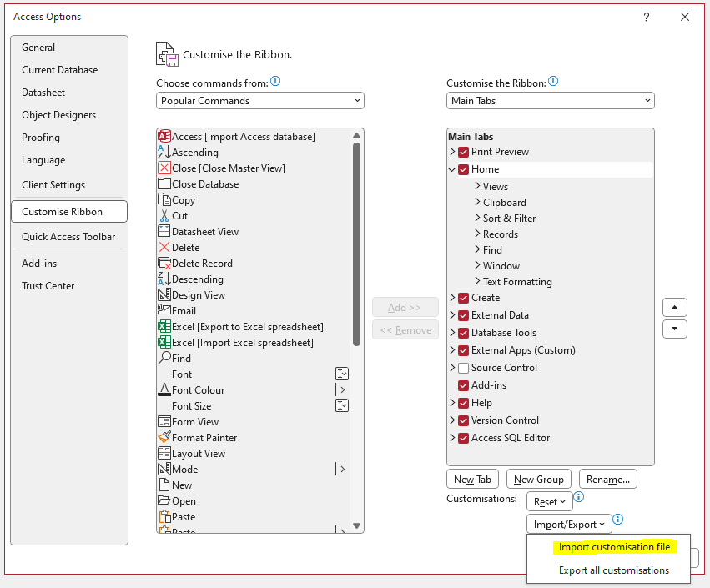This screenshot has height=588, width=710.
Task: Go to the Trust Center category
Action: [x=69, y=285]
